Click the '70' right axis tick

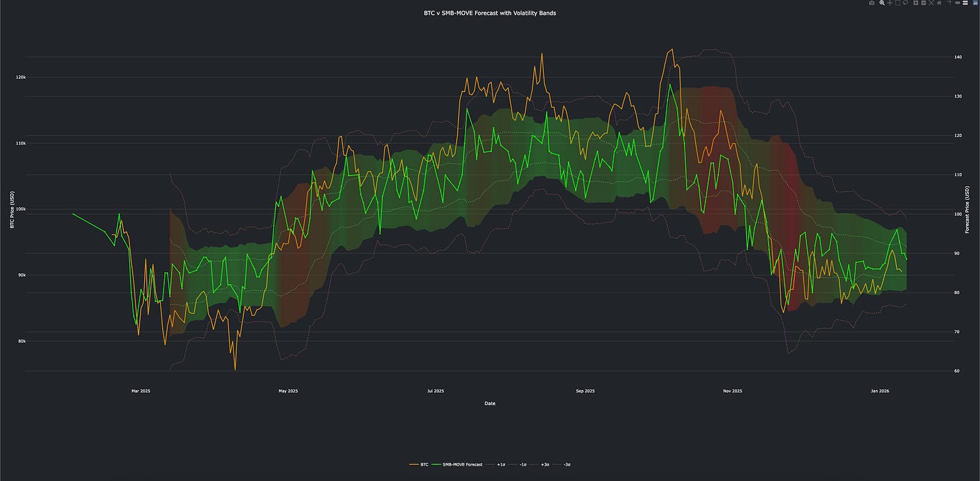(x=956, y=332)
